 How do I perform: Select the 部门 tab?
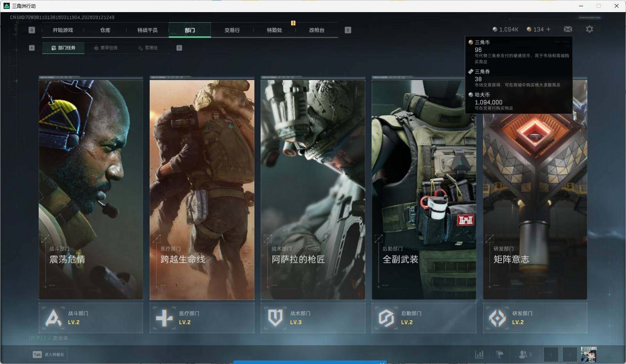[x=190, y=30]
